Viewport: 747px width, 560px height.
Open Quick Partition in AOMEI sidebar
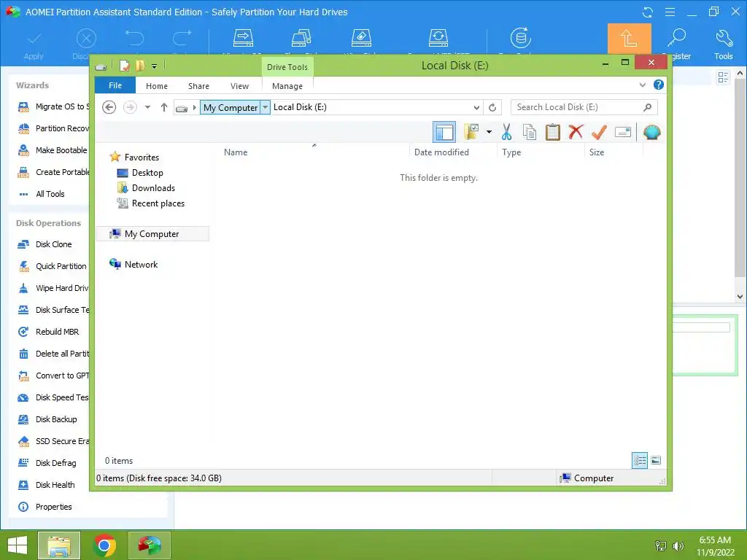click(61, 266)
